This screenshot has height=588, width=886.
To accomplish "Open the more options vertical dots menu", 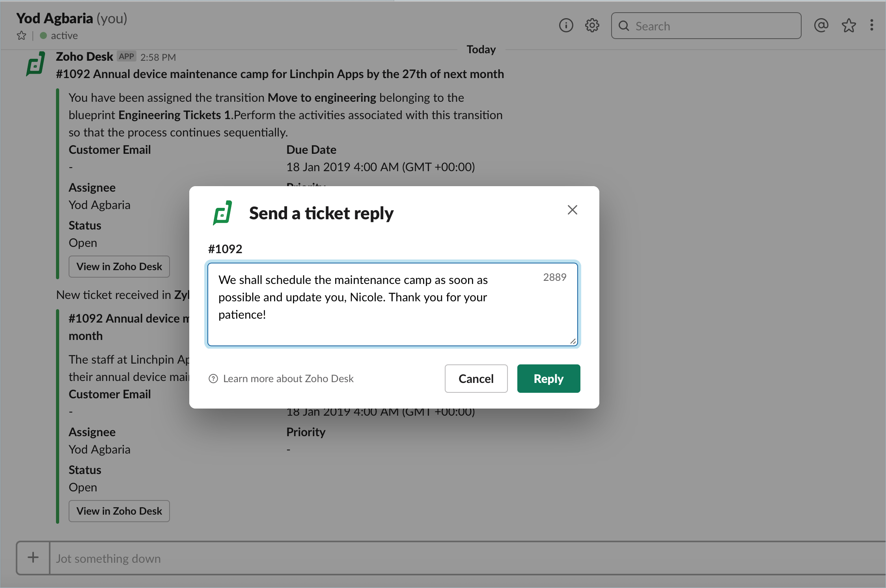I will (872, 26).
